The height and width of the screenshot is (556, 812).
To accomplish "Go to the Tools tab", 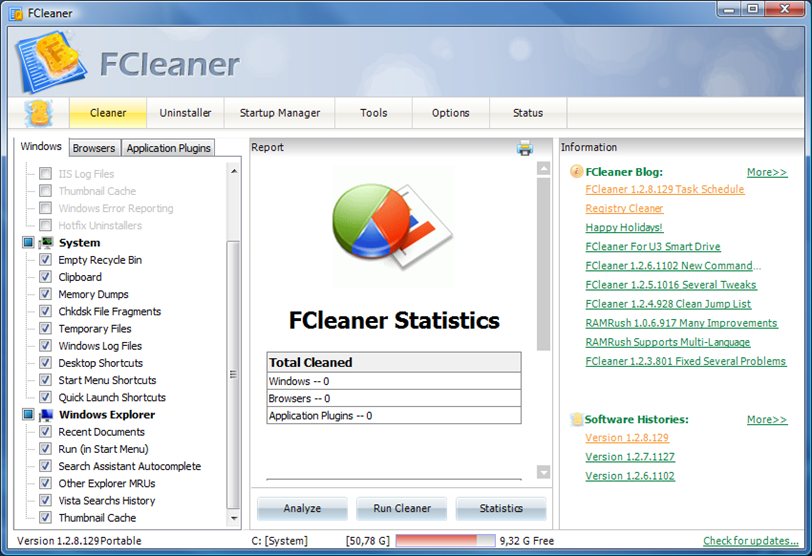I will click(374, 113).
